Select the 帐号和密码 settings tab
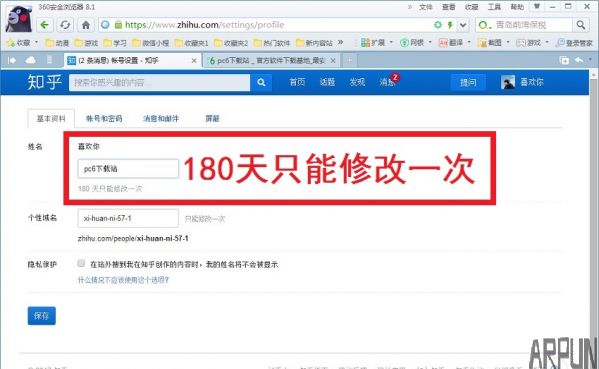Image resolution: width=599 pixels, height=369 pixels. (x=104, y=119)
